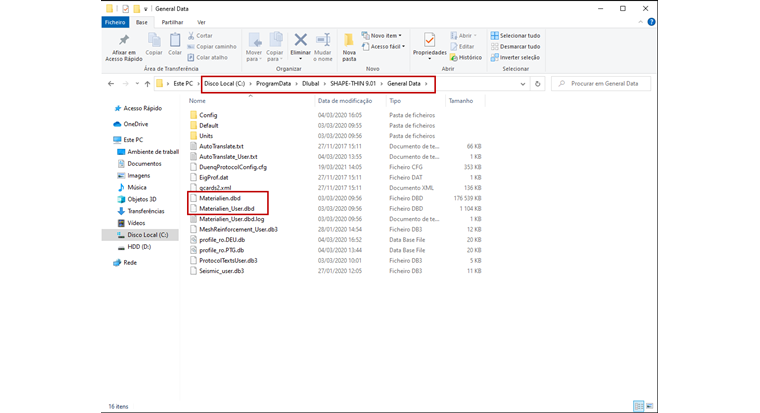Open the quick access toolbar customize arrow

coord(145,9)
